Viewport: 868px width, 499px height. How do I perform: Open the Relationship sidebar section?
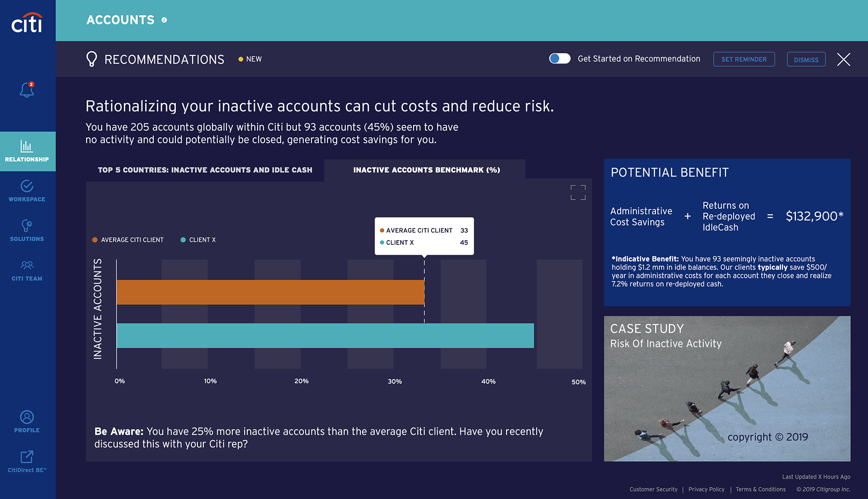coord(27,151)
